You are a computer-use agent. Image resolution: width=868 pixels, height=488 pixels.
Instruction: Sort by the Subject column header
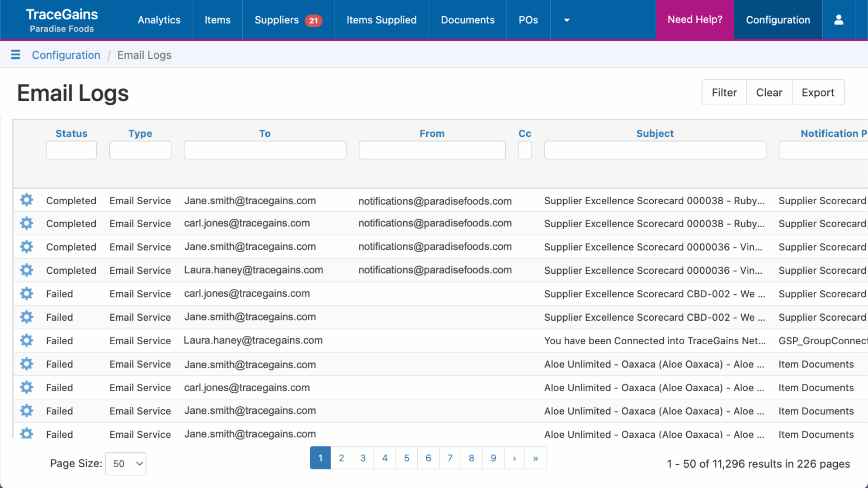tap(655, 133)
